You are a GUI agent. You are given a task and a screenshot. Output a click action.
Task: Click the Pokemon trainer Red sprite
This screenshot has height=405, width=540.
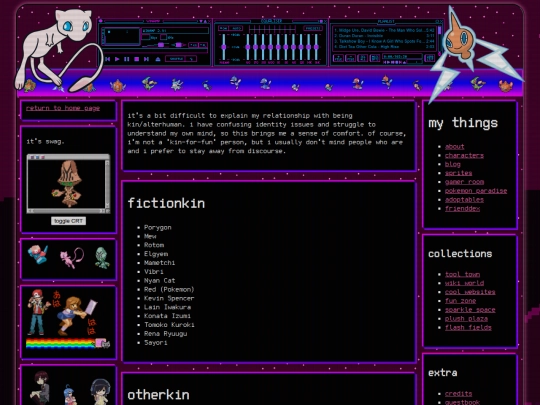pyautogui.click(x=38, y=312)
